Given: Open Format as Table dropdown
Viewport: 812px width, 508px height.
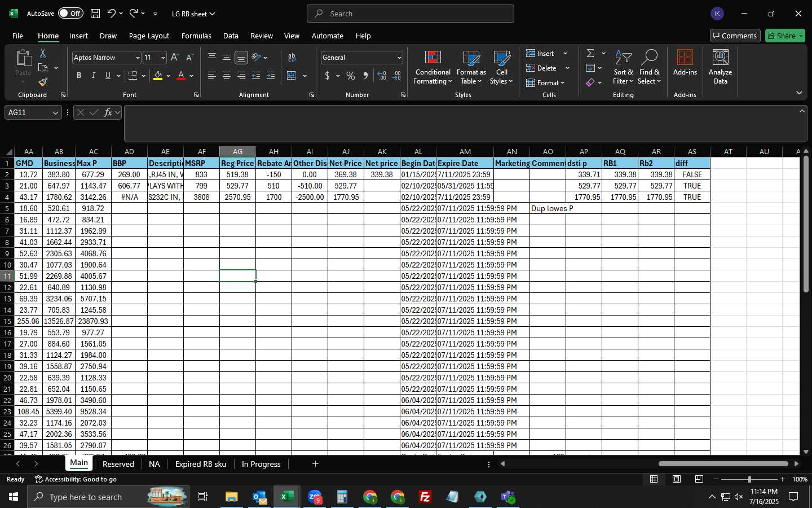Looking at the screenshot, I should click(x=471, y=67).
